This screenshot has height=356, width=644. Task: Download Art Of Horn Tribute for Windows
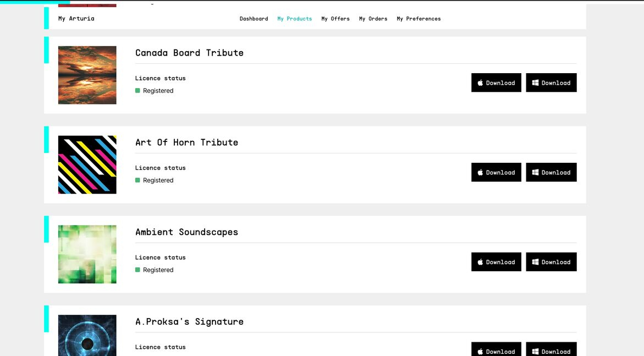point(551,172)
